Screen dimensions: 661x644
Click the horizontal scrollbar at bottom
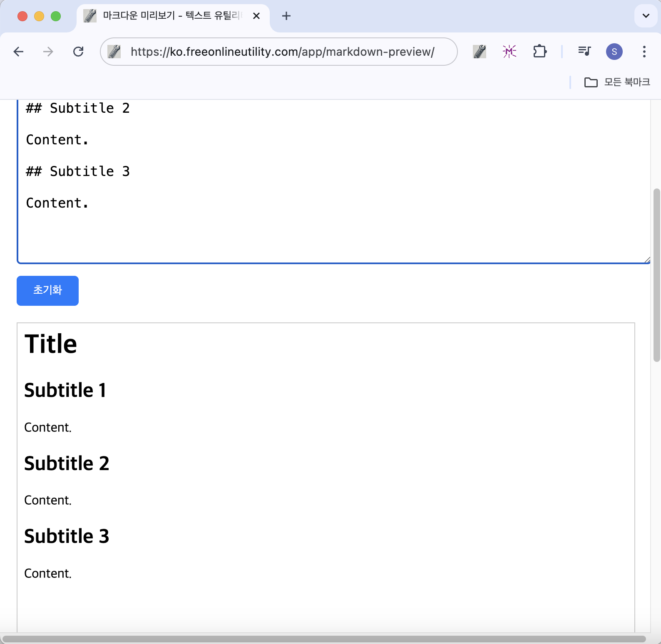tap(325, 639)
